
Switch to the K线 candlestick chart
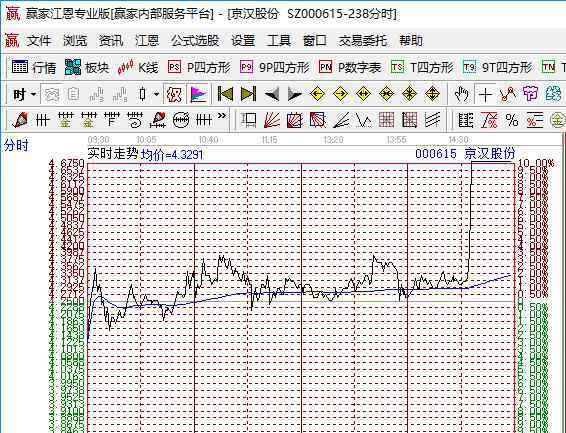pos(138,67)
